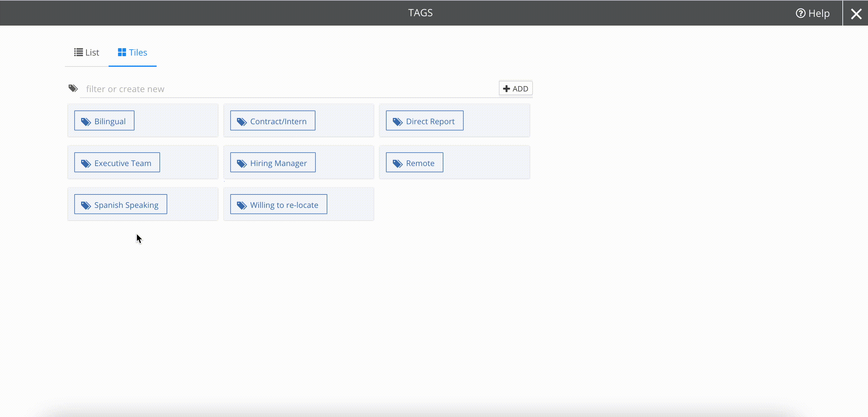
Task: Click the tag icon in Contract/Intern tile
Action: 242,122
